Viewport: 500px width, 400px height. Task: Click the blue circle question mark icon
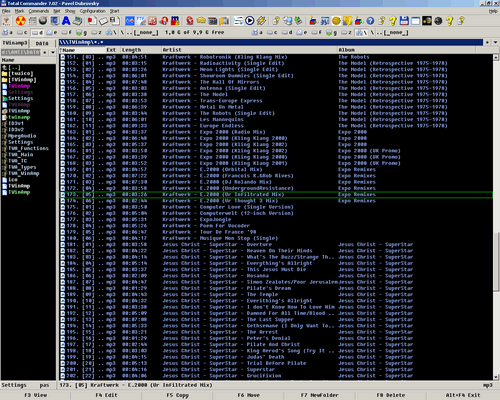coord(370,21)
